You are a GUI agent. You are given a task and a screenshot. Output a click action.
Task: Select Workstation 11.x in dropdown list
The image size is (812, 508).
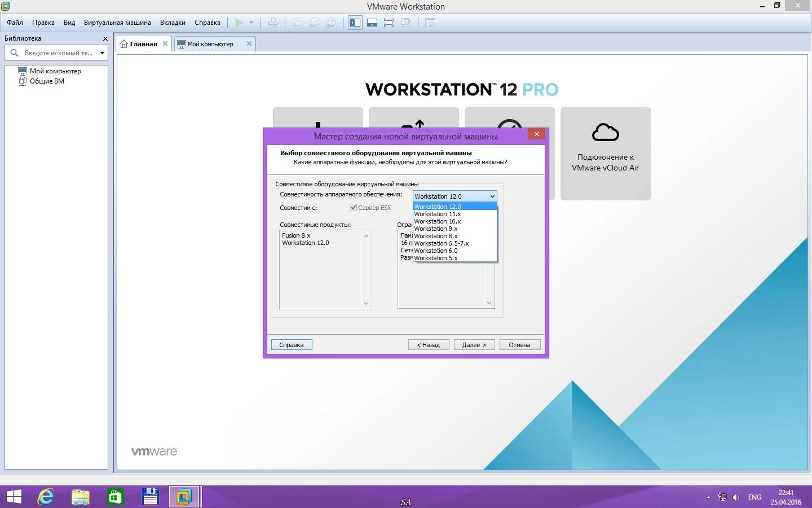point(454,214)
